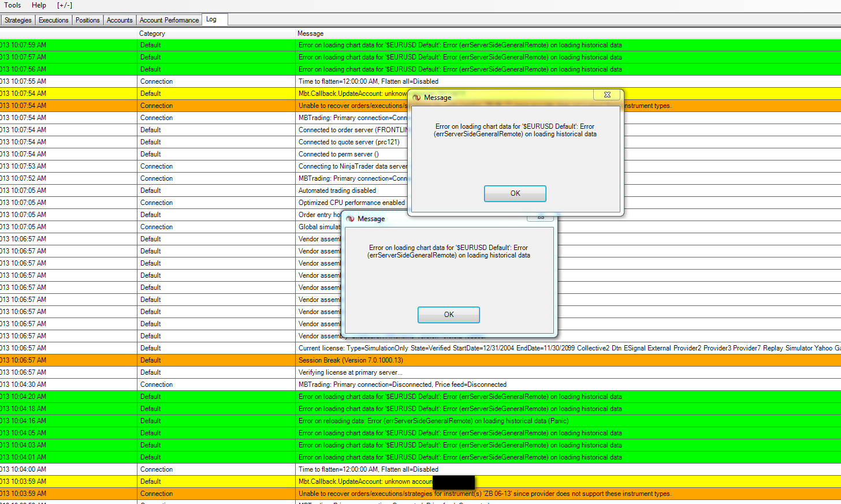Screen dimensions: 841x504
Task: Click the lower Message dialog title bar
Action: pyautogui.click(x=449, y=219)
